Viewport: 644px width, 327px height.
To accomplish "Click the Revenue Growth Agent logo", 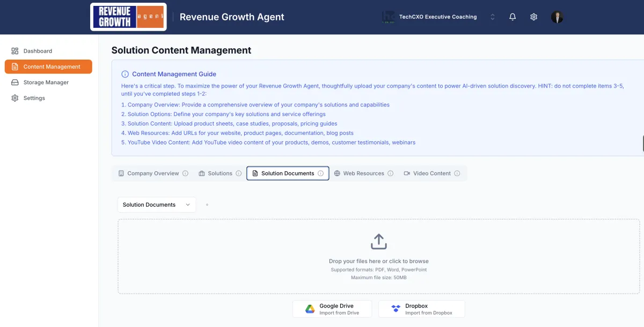I will pyautogui.click(x=128, y=17).
